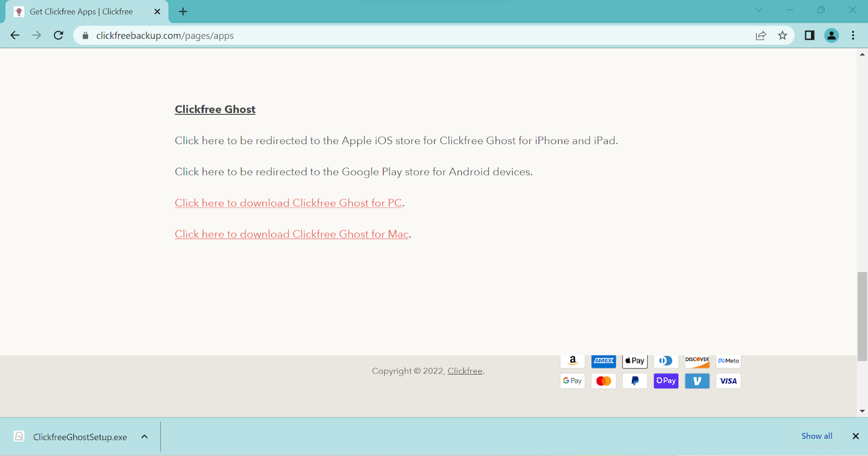868x456 pixels.
Task: Show all downloads
Action: tap(816, 436)
